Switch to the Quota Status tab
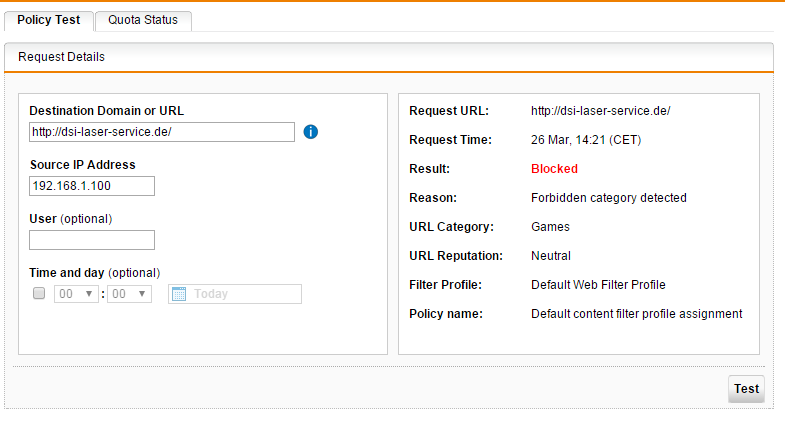Screen dimensions: 785x427 pos(143,20)
